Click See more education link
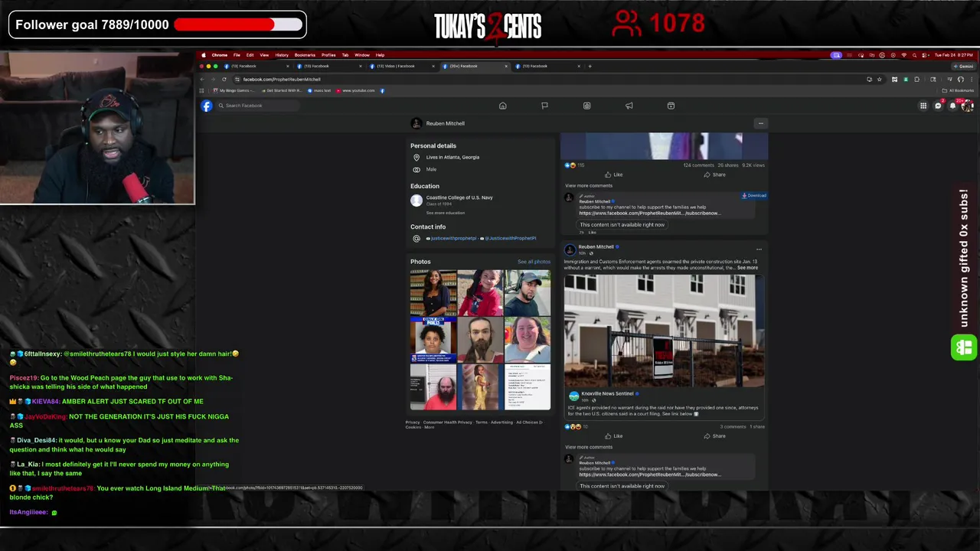This screenshot has height=551, width=980. [x=446, y=213]
